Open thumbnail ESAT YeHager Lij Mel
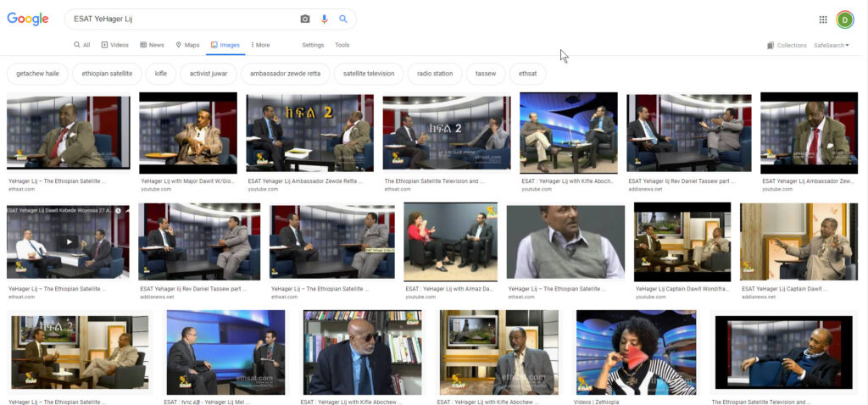The width and height of the screenshot is (868, 405). pyautogui.click(x=225, y=352)
